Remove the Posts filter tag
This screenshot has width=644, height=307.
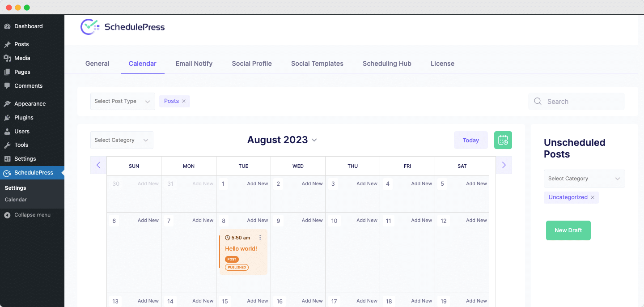point(183,101)
